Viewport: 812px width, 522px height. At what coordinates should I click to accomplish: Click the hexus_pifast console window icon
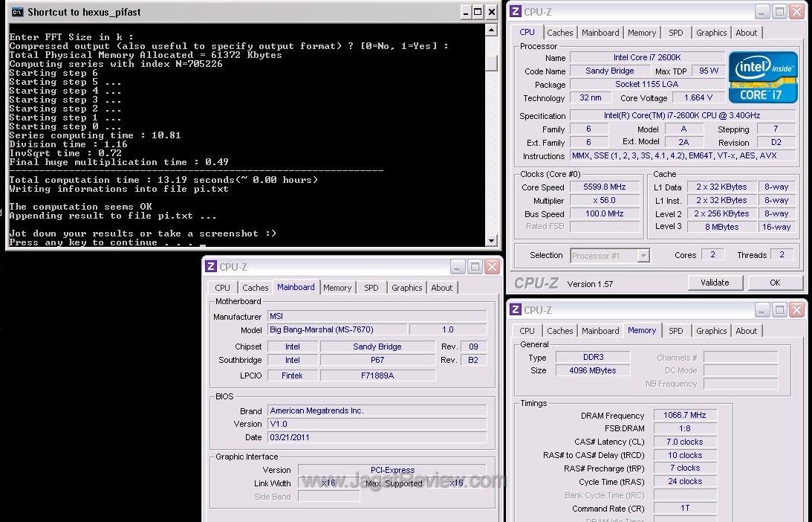click(17, 12)
